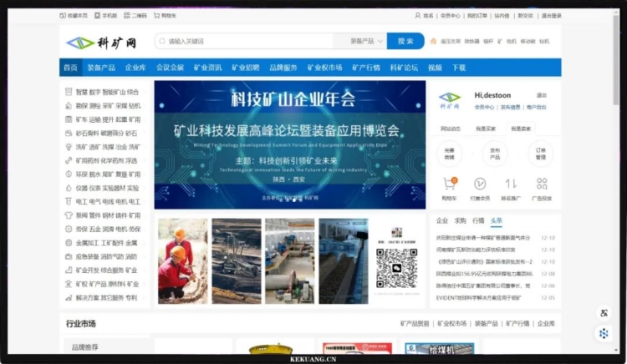Click the translate floating icon at right edge
The height and width of the screenshot is (364, 627).
pos(604,313)
